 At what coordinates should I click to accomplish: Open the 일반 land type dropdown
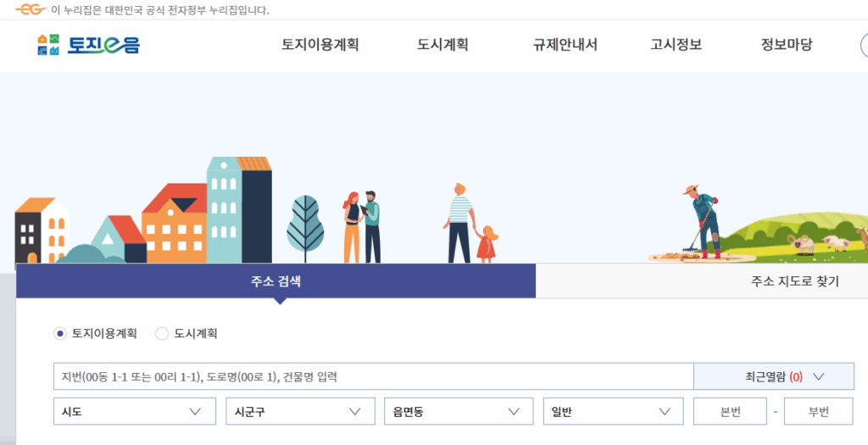[614, 411]
